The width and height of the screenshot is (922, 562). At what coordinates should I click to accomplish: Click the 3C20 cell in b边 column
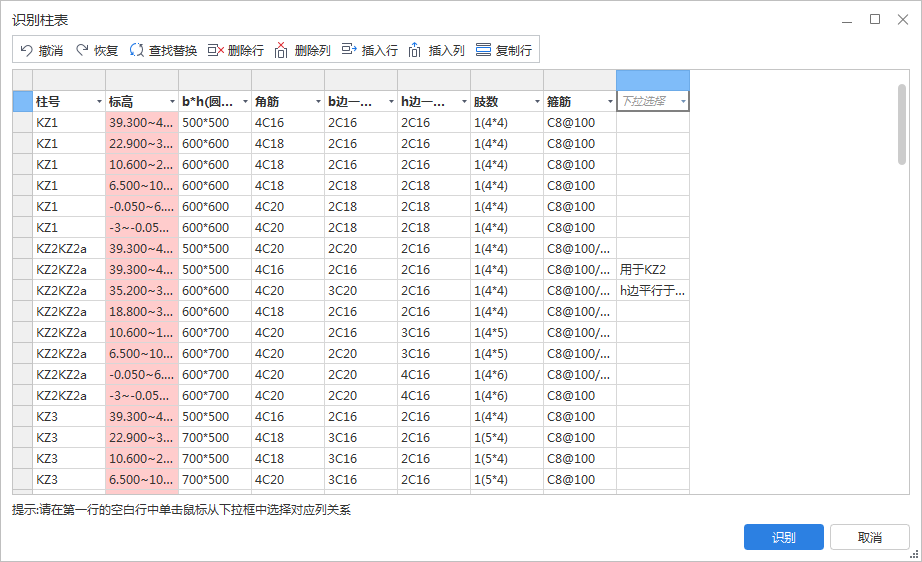click(x=360, y=291)
